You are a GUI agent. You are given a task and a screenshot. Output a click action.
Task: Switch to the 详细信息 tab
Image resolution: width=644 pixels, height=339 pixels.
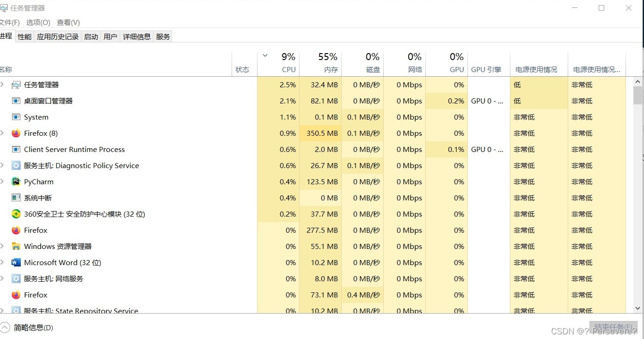pyautogui.click(x=137, y=36)
